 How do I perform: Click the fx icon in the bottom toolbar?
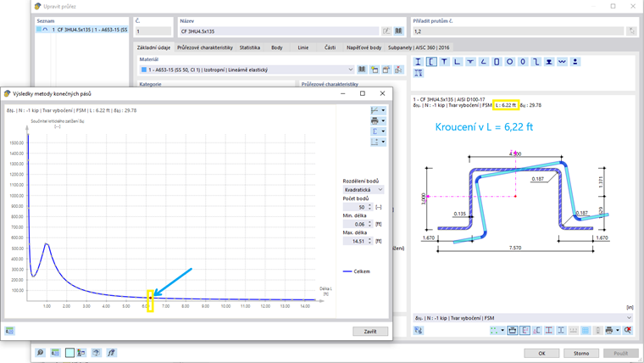click(x=111, y=353)
